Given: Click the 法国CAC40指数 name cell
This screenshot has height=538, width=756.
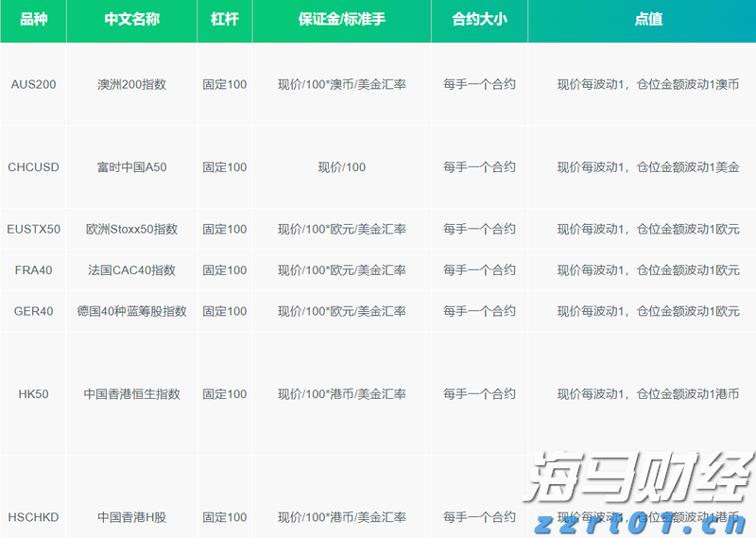Looking at the screenshot, I should click(x=131, y=270).
